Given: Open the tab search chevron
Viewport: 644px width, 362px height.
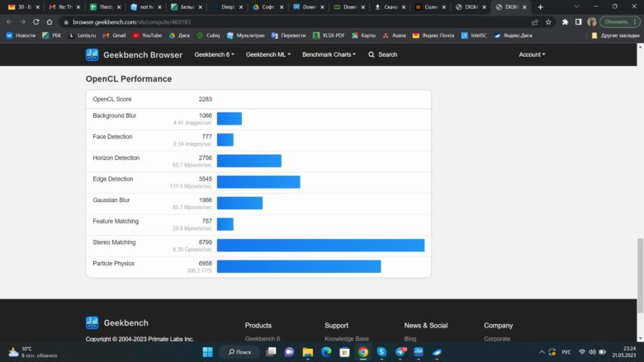Looking at the screenshot, I should point(576,7).
